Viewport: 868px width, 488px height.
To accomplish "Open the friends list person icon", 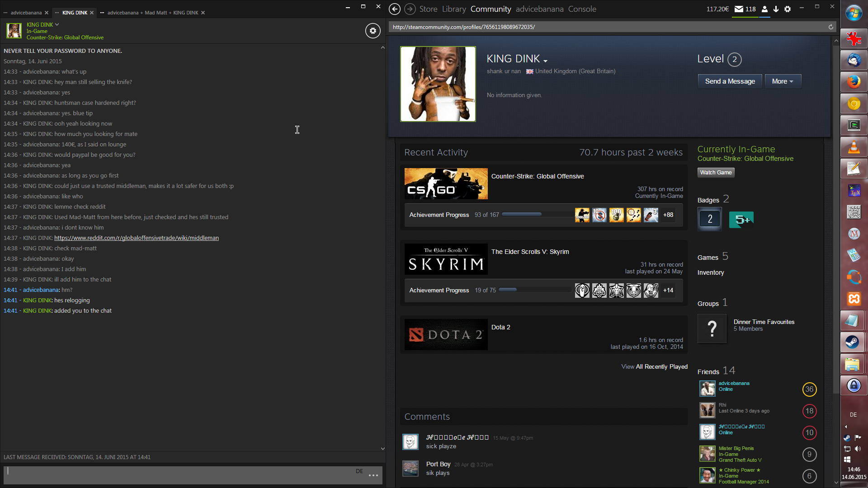I will point(764,9).
